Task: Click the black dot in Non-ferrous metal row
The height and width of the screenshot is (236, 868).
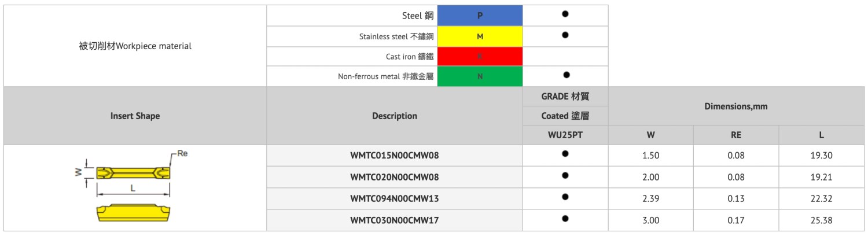Action: [567, 75]
